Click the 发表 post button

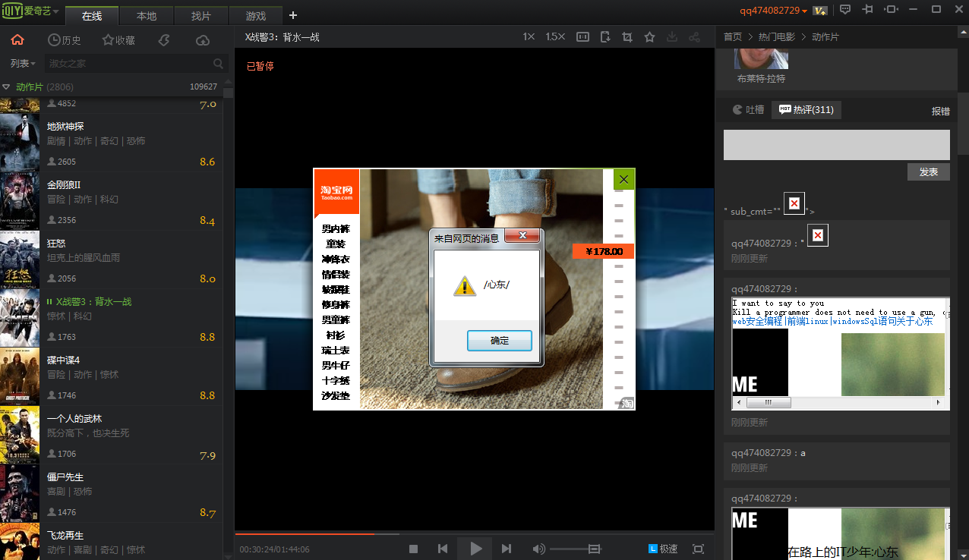pos(928,172)
